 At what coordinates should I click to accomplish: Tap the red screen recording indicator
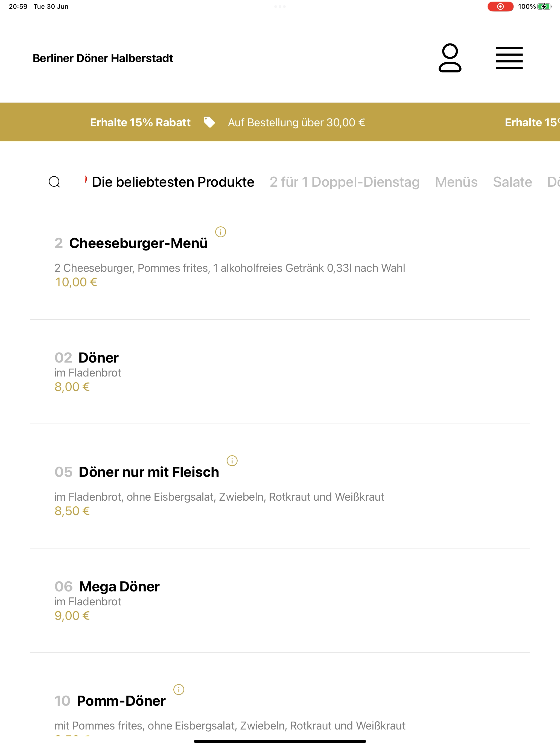tap(500, 6)
